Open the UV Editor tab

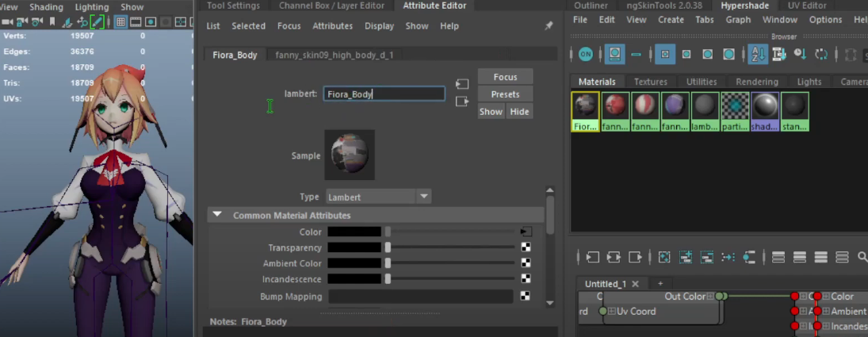point(806,6)
